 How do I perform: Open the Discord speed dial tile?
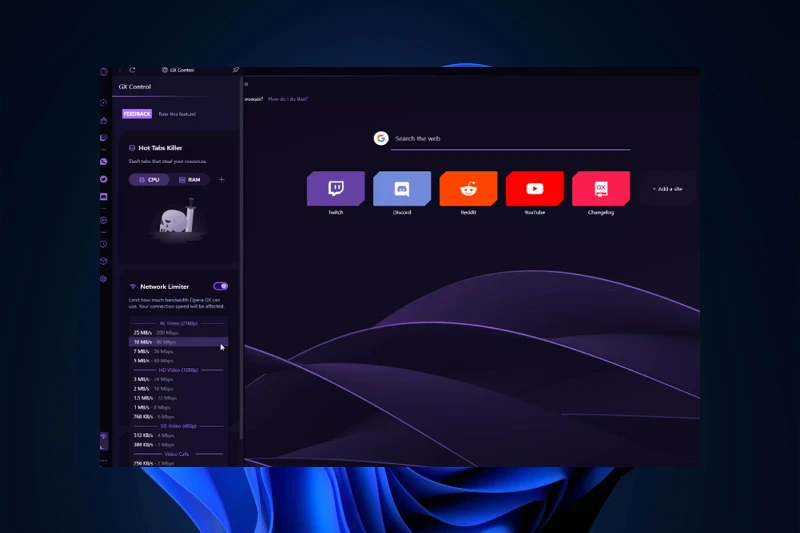(402, 189)
